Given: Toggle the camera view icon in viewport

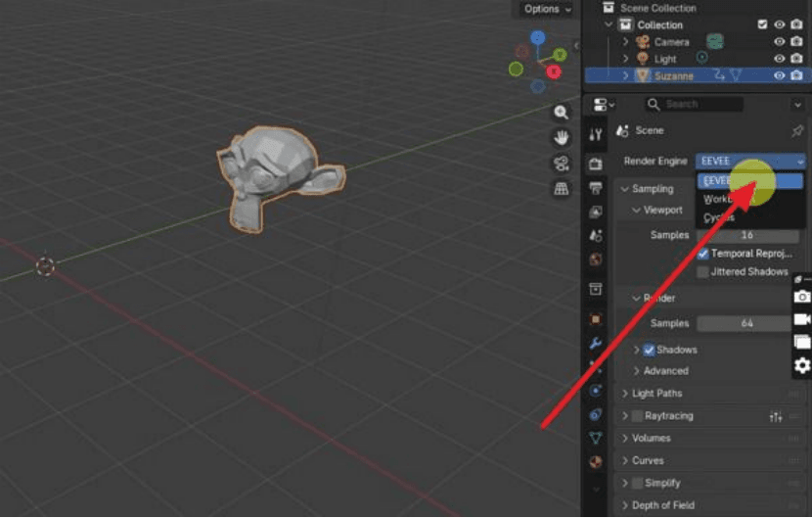Looking at the screenshot, I should pos(561,164).
